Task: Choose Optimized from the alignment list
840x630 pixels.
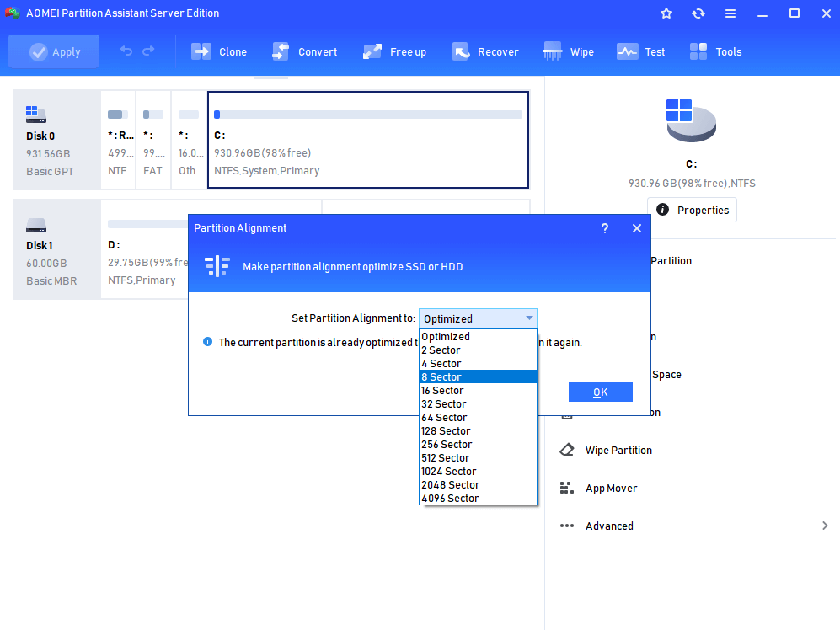Action: pos(478,336)
